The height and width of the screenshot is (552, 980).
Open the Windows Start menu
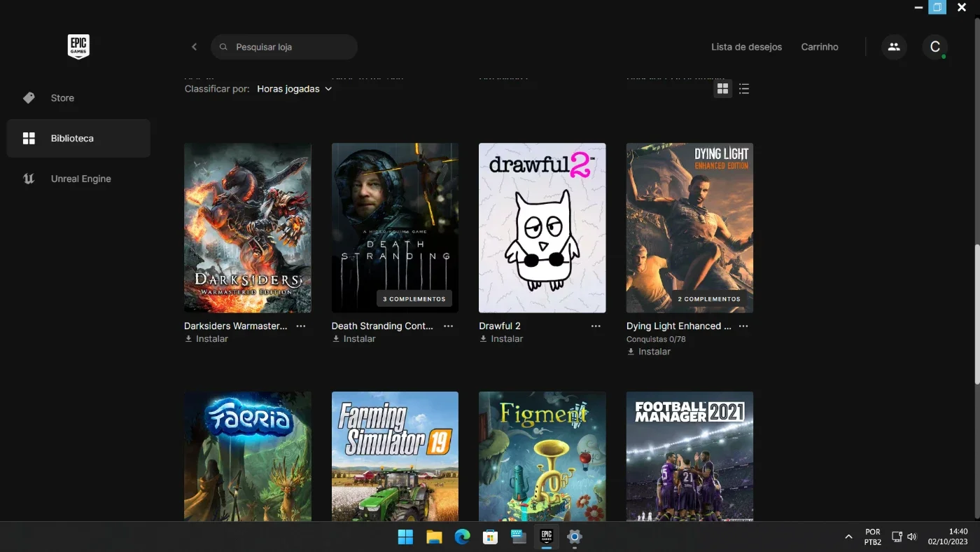[x=405, y=537]
